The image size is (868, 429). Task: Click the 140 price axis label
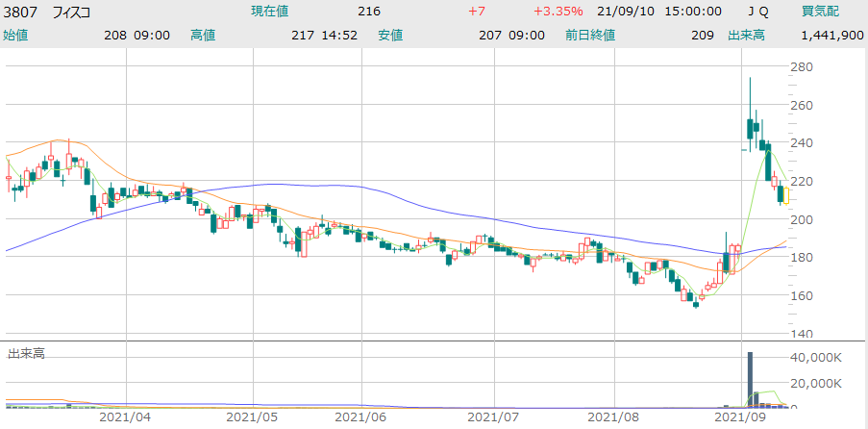click(801, 334)
